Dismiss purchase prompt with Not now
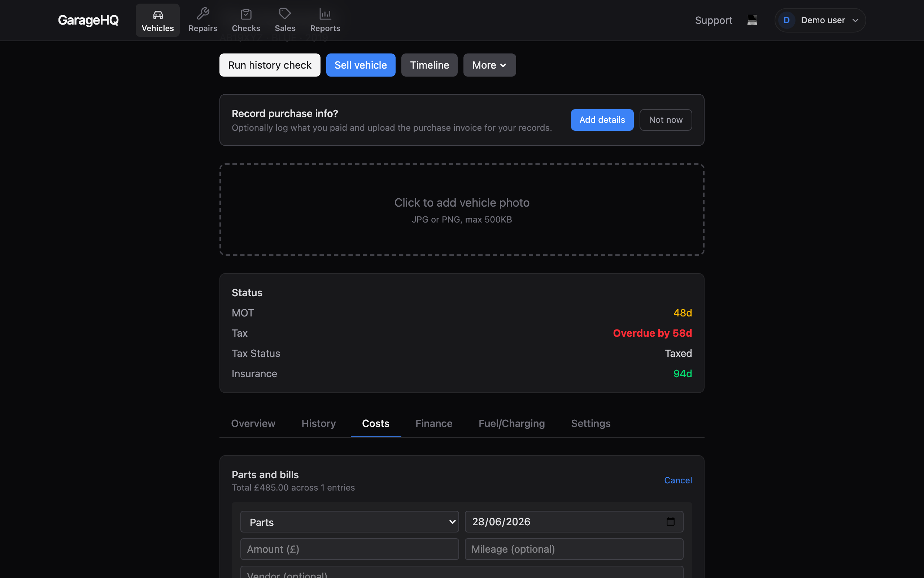This screenshot has width=924, height=578. (666, 120)
